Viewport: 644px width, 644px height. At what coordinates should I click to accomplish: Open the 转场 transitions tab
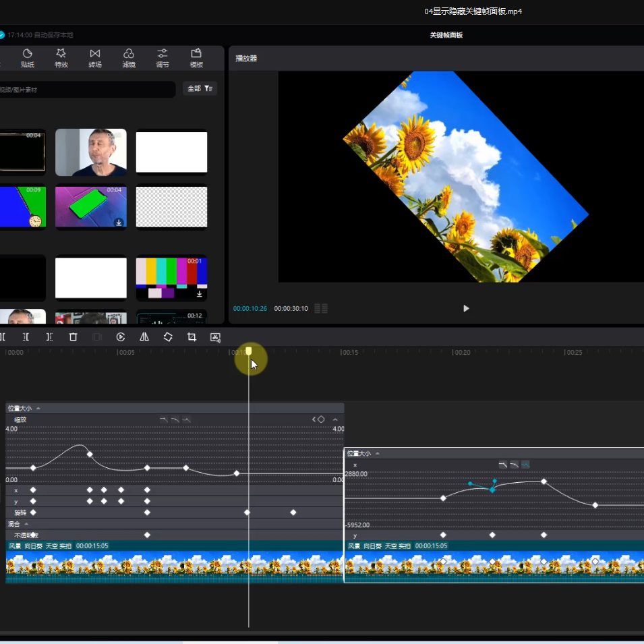click(x=95, y=58)
